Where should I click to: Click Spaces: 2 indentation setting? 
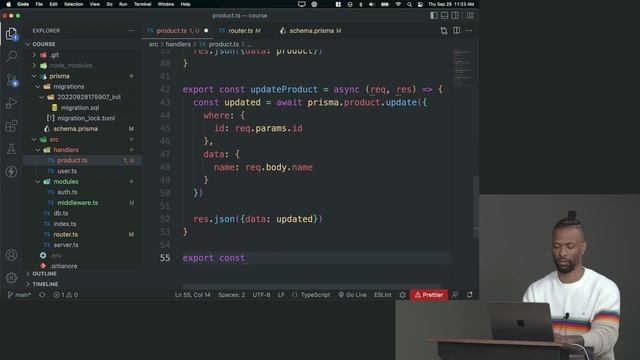231,295
